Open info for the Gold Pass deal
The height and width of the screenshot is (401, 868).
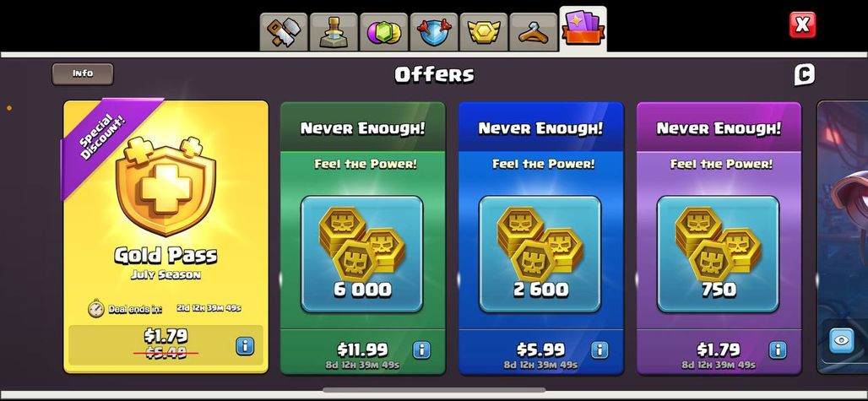pyautogui.click(x=245, y=346)
